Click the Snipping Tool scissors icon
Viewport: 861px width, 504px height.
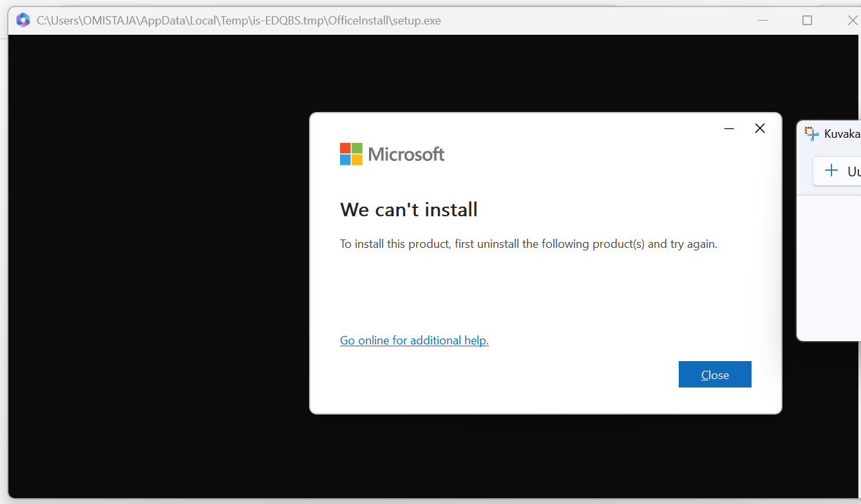[811, 133]
